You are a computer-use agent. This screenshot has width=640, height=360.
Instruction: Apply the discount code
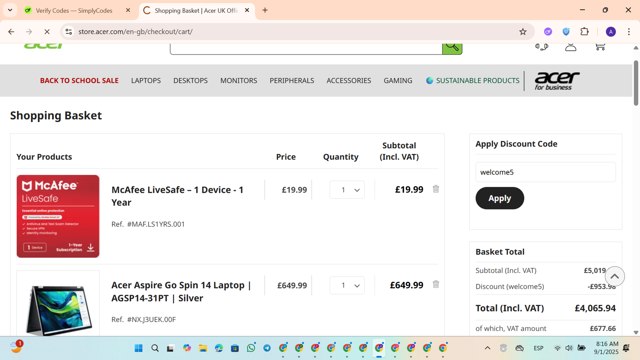click(x=500, y=198)
